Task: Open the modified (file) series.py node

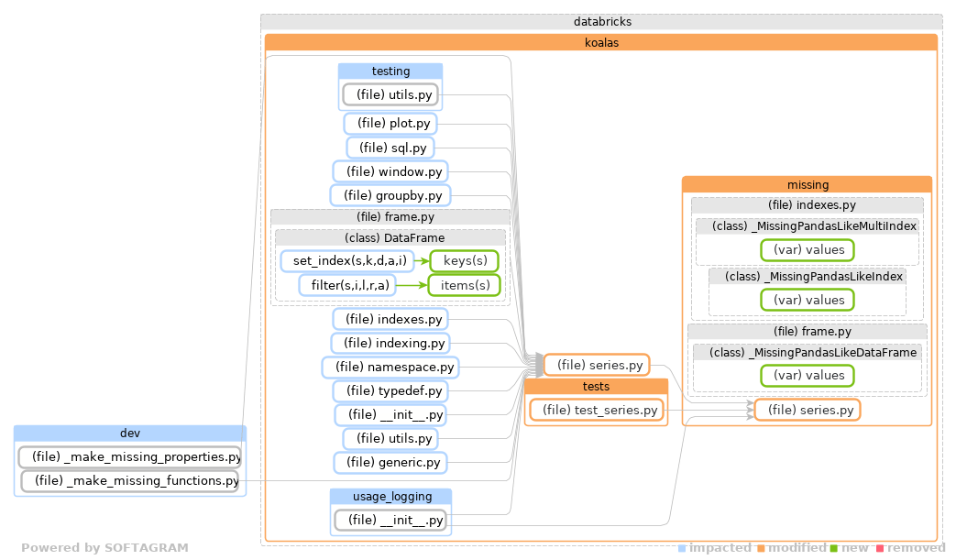Action: click(x=596, y=364)
